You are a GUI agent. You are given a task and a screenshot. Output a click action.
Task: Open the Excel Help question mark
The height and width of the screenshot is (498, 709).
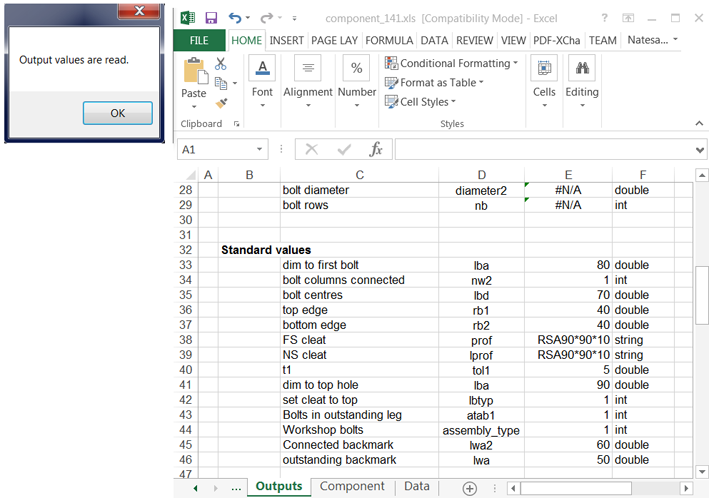pos(604,18)
